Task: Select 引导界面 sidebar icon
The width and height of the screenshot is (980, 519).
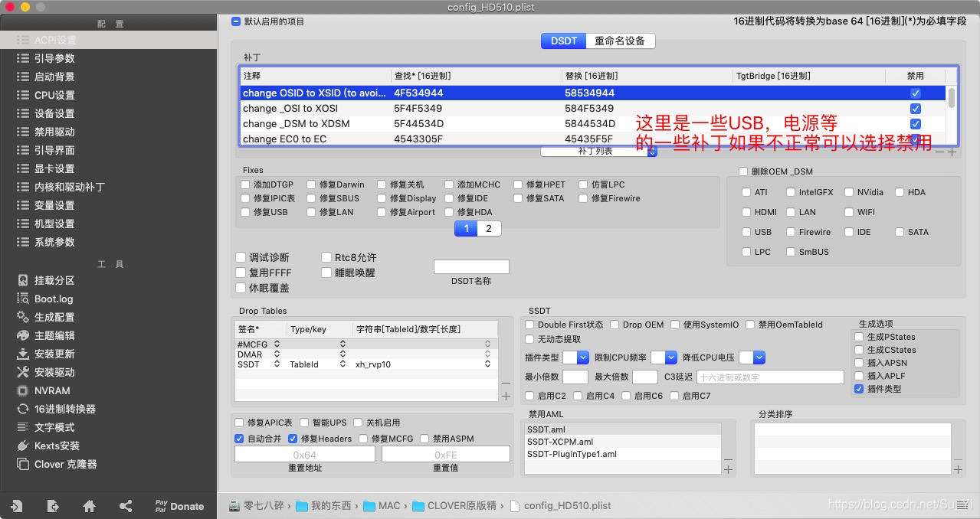Action: (22, 150)
